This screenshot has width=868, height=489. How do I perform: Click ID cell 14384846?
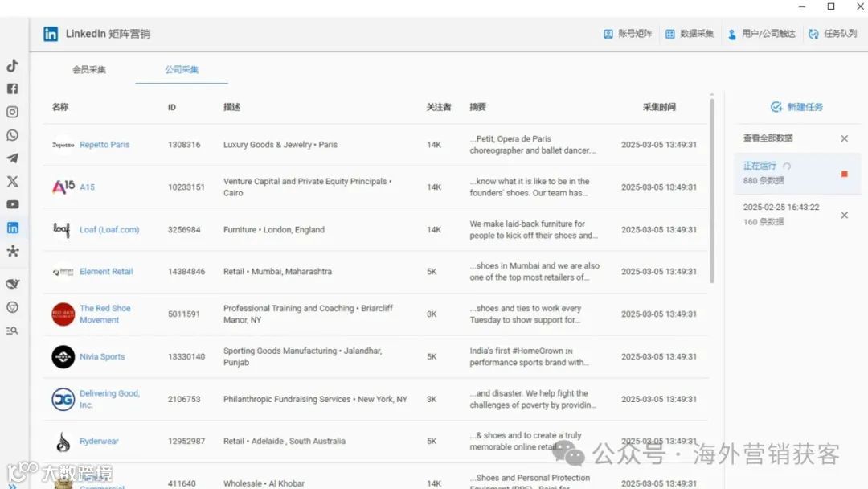186,271
